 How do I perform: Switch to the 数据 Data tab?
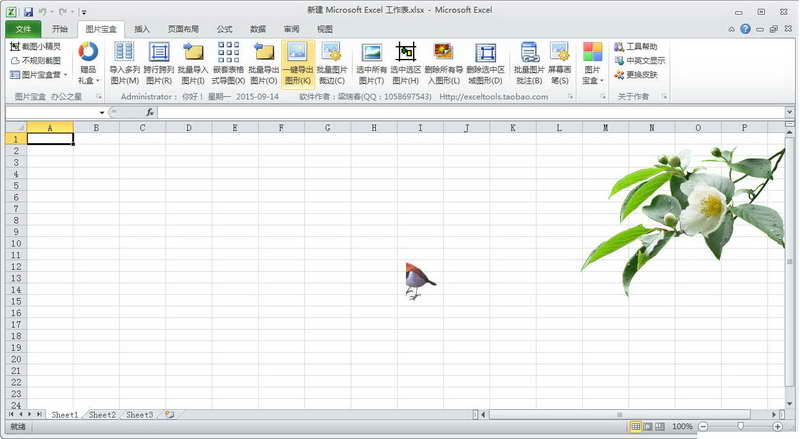(258, 29)
